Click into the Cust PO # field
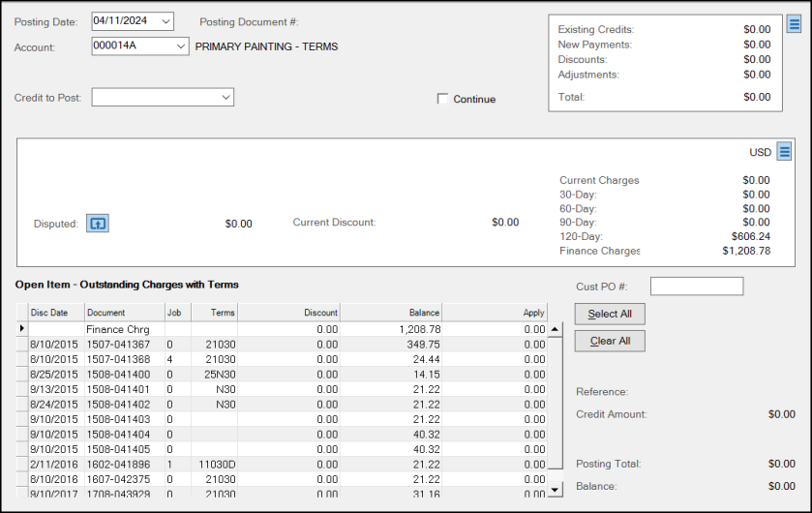The width and height of the screenshot is (812, 513). click(696, 287)
